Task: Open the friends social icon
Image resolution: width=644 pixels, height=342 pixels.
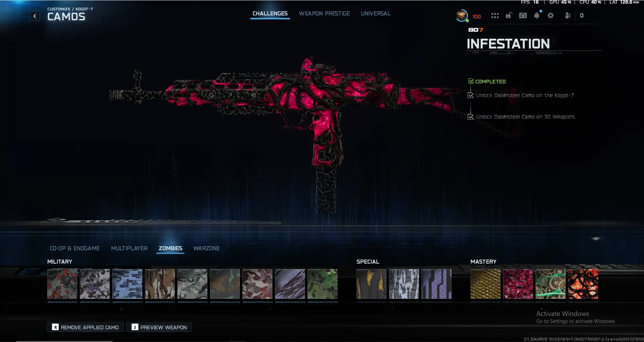Action: click(568, 16)
